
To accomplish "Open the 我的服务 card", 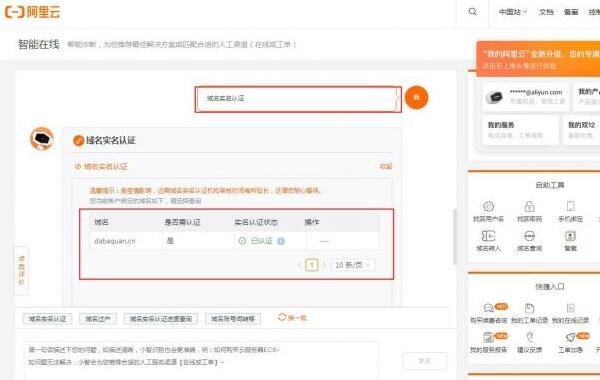I will point(520,130).
